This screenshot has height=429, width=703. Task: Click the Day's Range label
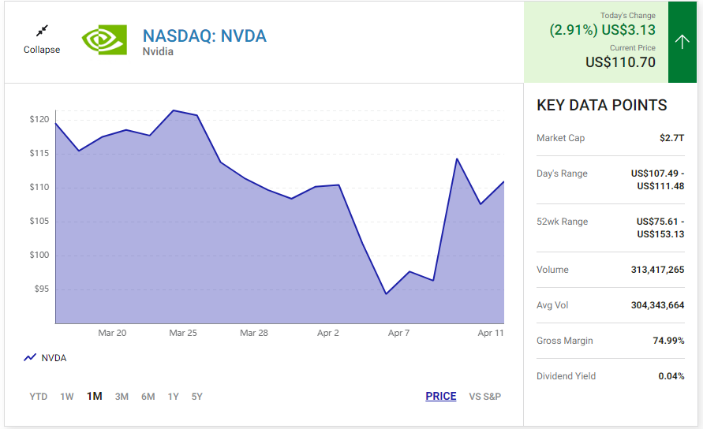[562, 173]
